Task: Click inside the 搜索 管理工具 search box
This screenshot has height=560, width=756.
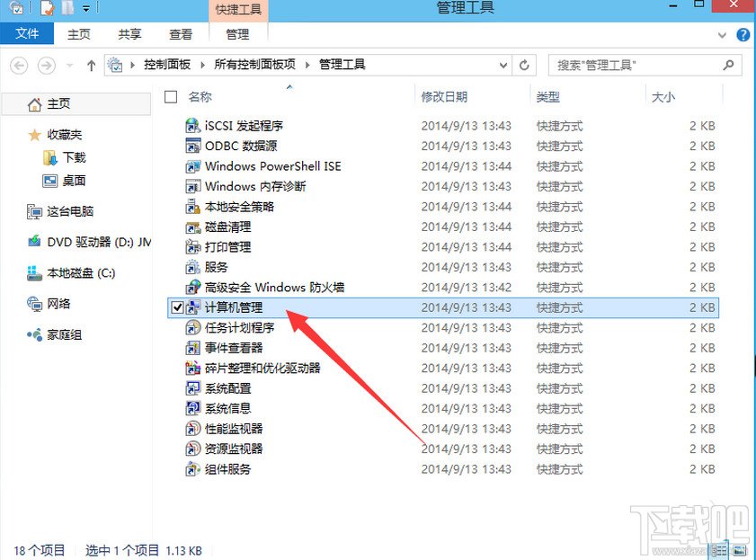Action: point(629,65)
